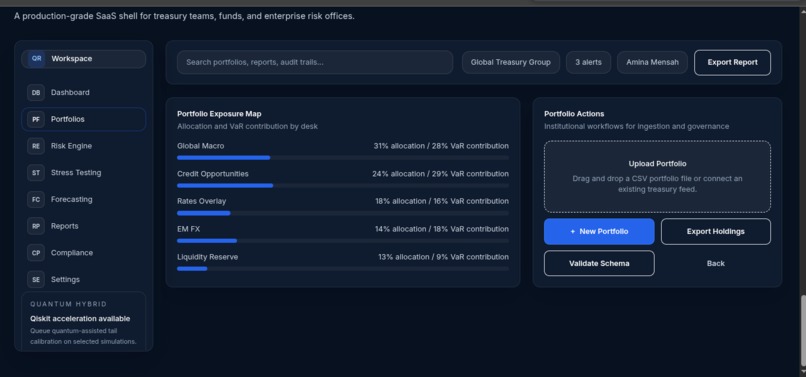806x377 pixels.
Task: Open Stress Testing page
Action: (x=83, y=173)
